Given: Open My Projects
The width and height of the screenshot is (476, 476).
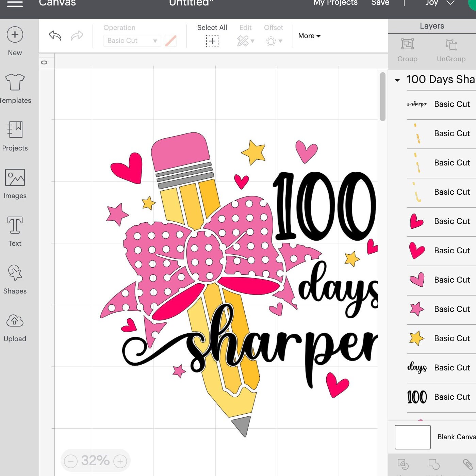Looking at the screenshot, I should (335, 3).
